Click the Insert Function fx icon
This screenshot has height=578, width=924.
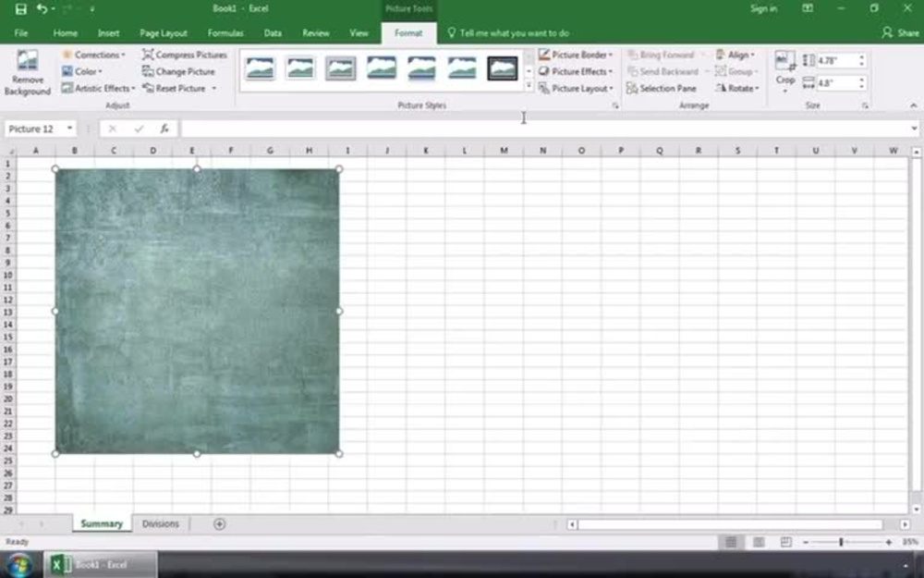click(x=164, y=129)
